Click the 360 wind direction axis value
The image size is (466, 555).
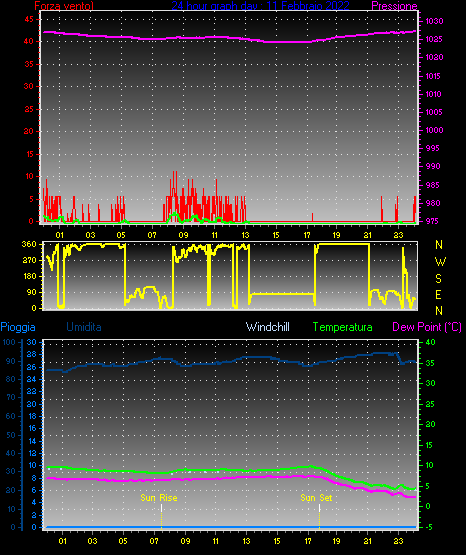pyautogui.click(x=29, y=244)
